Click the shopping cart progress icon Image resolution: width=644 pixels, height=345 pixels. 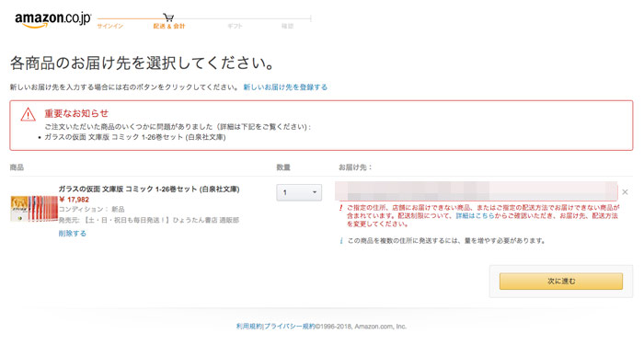[168, 17]
